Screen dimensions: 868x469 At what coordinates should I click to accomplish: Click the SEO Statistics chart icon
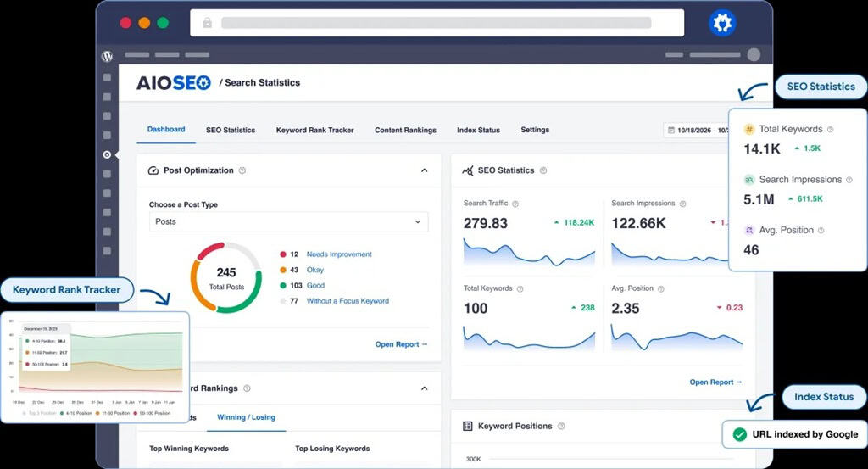tap(468, 170)
